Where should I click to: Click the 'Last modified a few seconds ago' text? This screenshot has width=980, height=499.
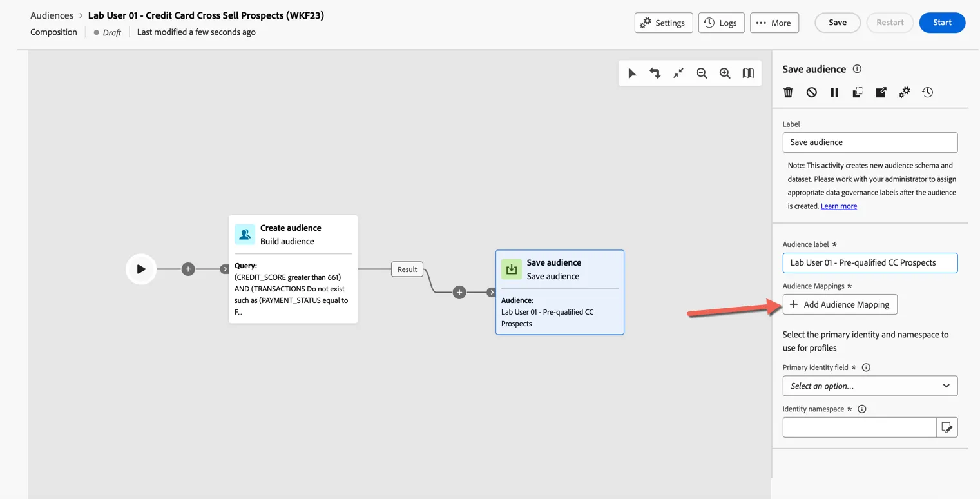[197, 32]
